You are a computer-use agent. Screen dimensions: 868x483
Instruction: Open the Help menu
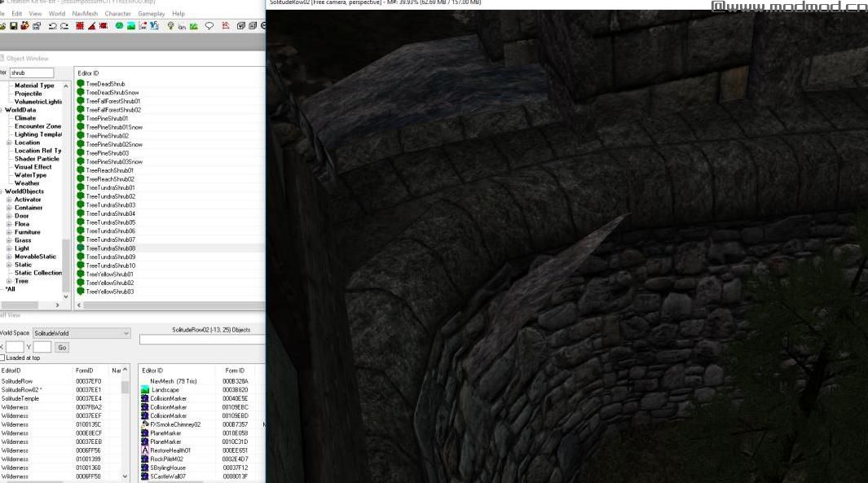click(x=178, y=13)
